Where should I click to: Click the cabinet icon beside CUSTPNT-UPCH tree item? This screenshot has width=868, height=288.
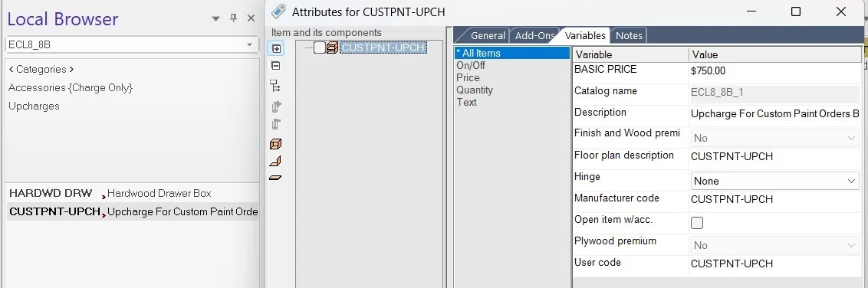click(332, 48)
